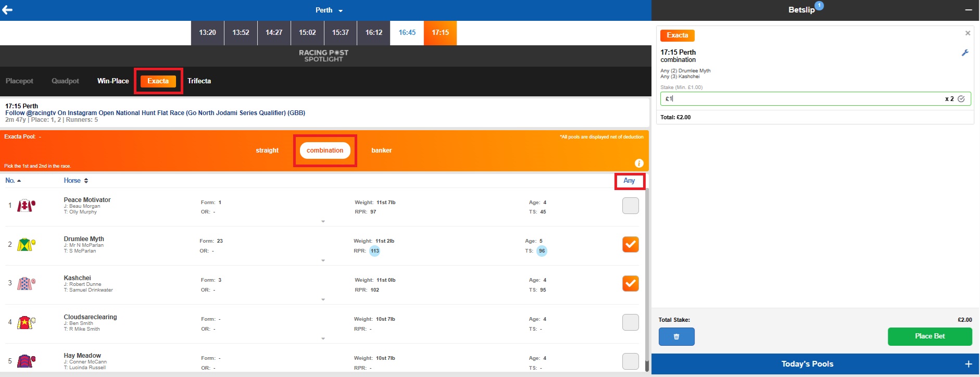Viewport: 980px width, 377px height.
Task: Select the 13:20 race time
Action: 207,33
